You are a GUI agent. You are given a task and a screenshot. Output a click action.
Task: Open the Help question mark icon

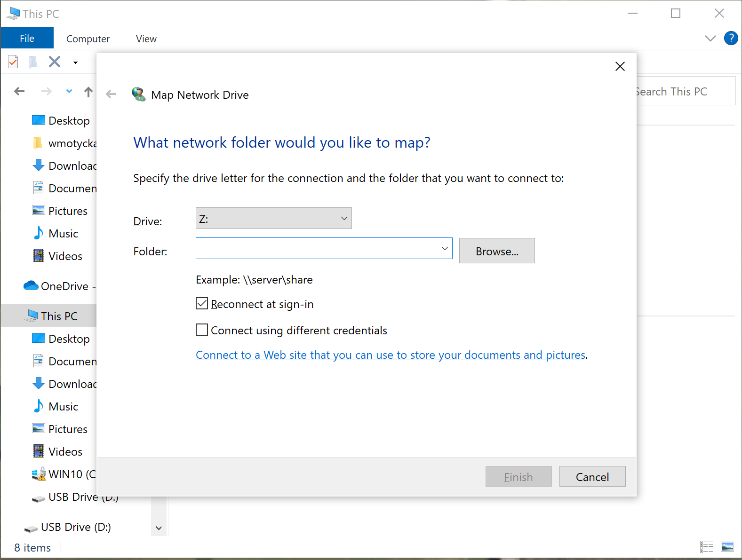click(x=731, y=38)
